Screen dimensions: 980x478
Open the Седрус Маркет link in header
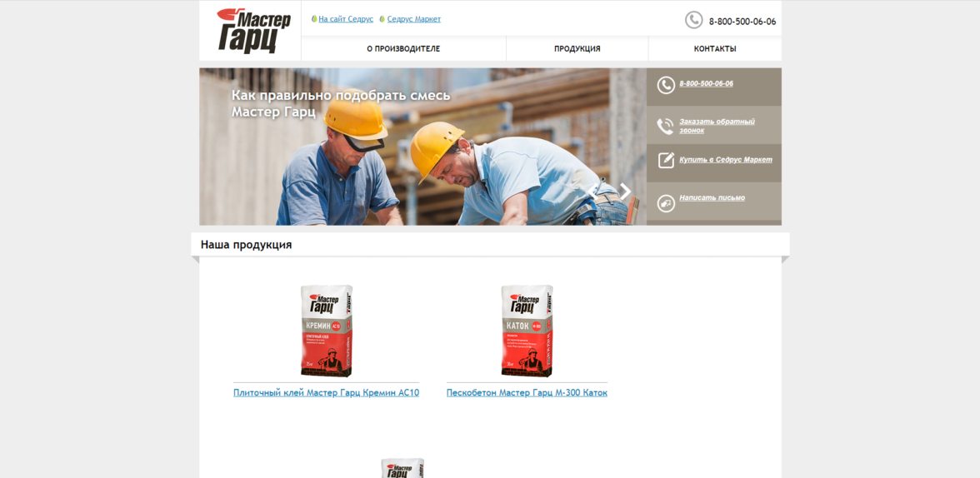point(413,19)
